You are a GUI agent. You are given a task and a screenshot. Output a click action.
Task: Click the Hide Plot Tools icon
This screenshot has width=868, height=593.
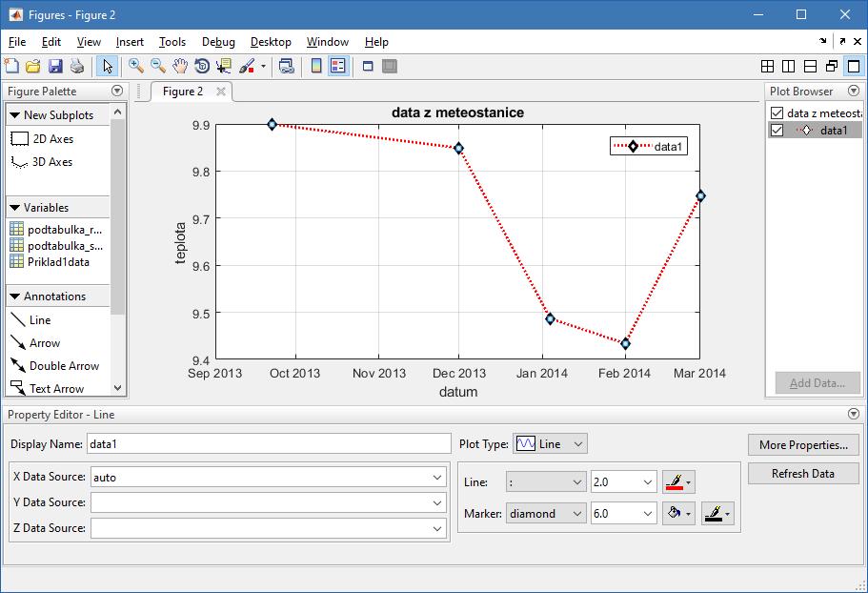pos(368,67)
